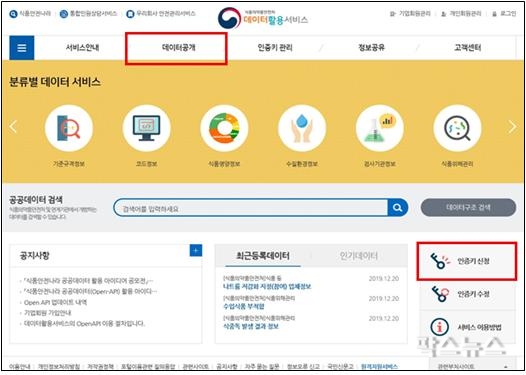Click the blue search magnifier button

tap(398, 208)
